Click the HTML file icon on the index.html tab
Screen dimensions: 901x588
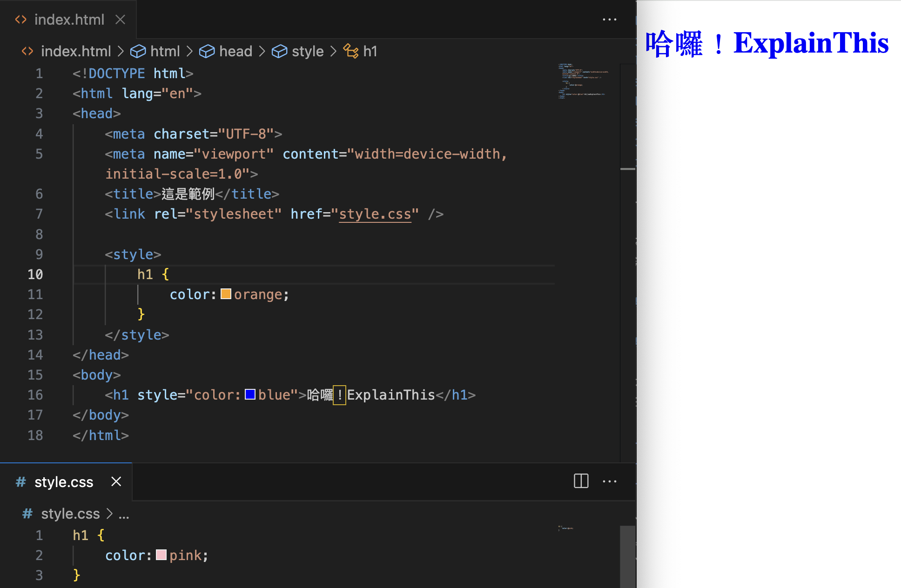(20, 20)
